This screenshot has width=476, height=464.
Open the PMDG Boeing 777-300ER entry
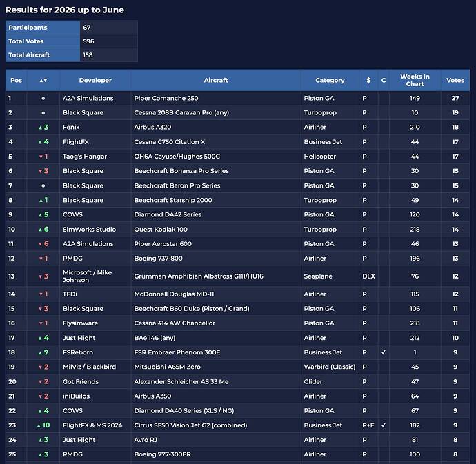click(x=162, y=454)
